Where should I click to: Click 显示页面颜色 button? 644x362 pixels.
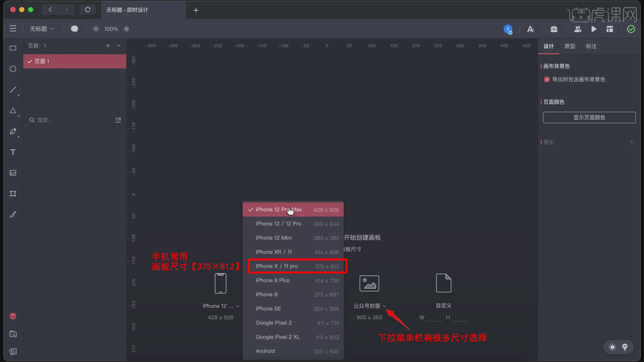[x=589, y=117]
